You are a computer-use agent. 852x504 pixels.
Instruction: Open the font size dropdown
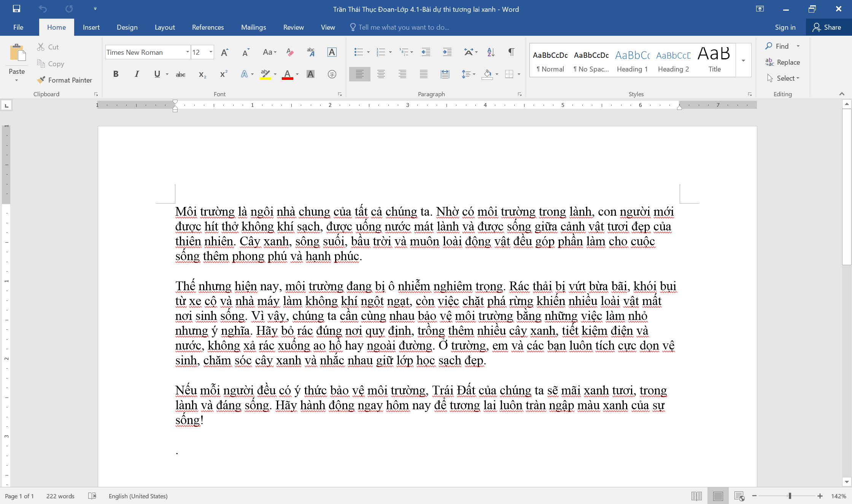[211, 52]
